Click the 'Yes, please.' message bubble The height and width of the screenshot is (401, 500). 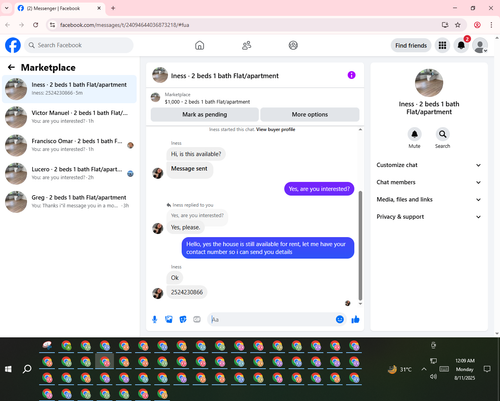(186, 227)
